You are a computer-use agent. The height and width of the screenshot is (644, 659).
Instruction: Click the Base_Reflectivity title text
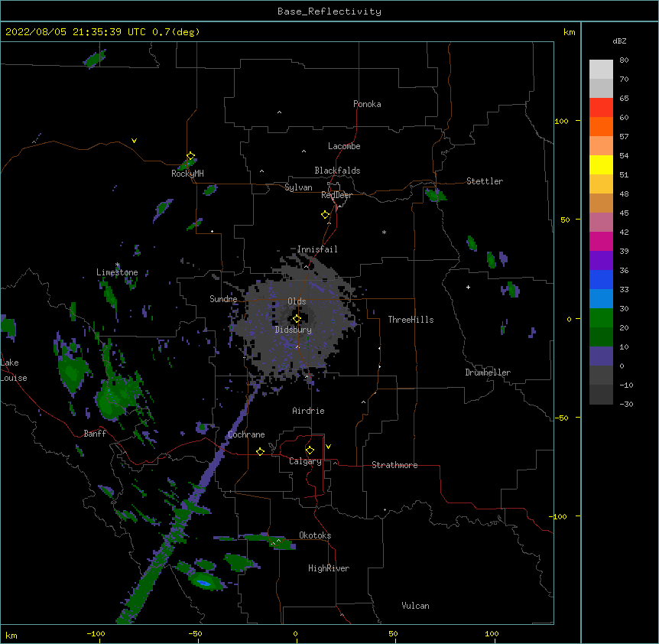click(329, 11)
